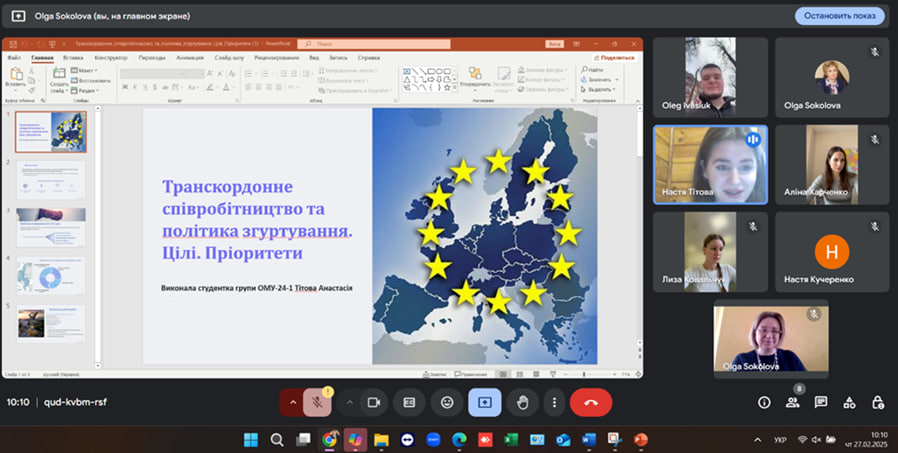Open File Explorer from taskbar

[381, 440]
